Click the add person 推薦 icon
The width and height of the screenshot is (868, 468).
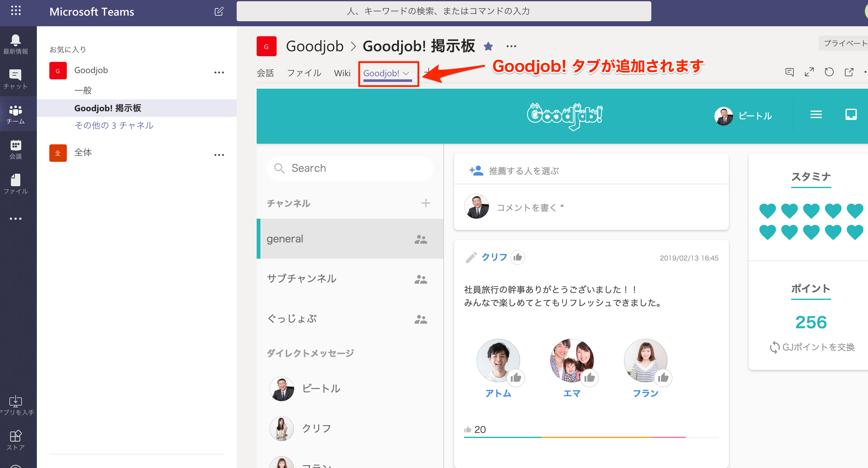click(x=476, y=171)
